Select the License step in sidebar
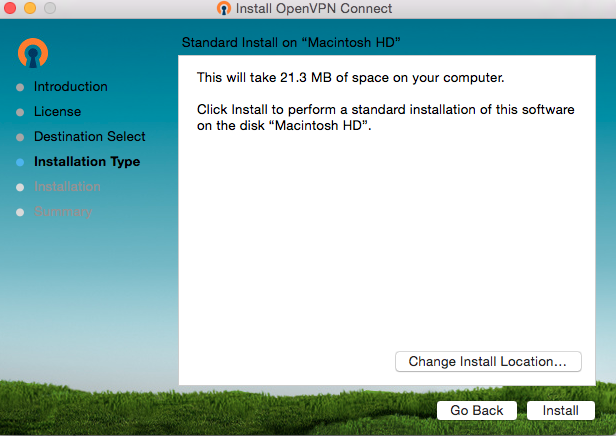Image resolution: width=616 pixels, height=436 pixels. (x=57, y=112)
